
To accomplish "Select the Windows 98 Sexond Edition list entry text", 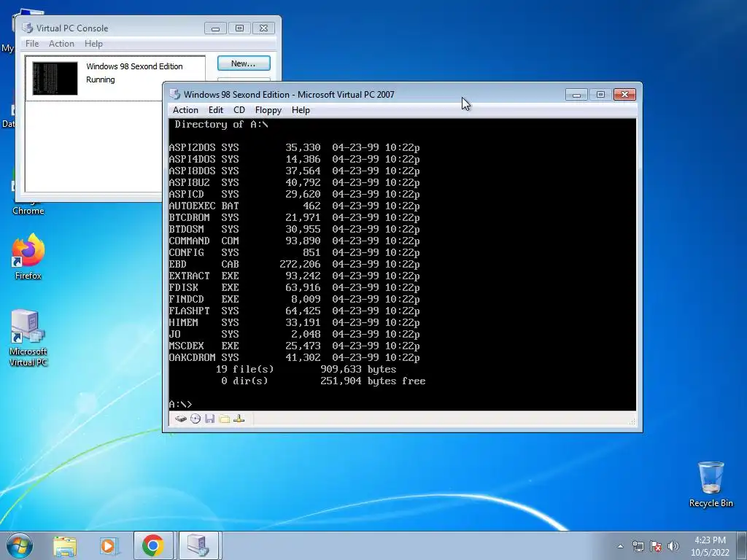I will pos(134,66).
